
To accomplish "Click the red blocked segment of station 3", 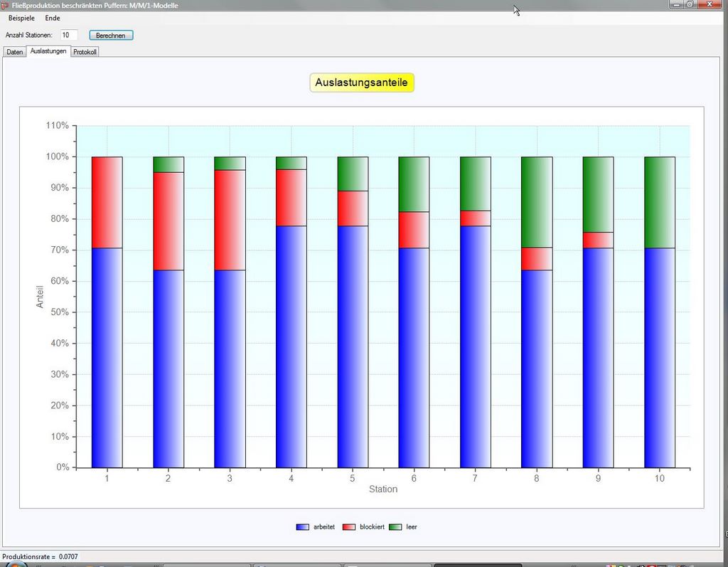I will 230,220.
